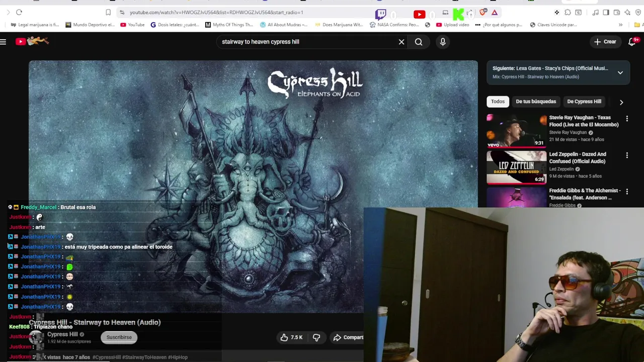Click the Suscribirse button

pos(119,337)
